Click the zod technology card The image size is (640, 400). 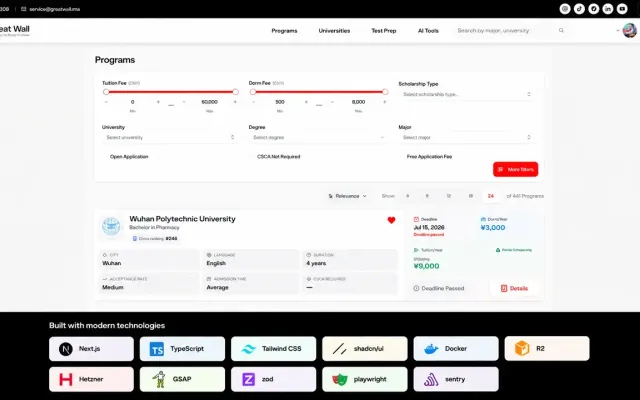coord(273,379)
